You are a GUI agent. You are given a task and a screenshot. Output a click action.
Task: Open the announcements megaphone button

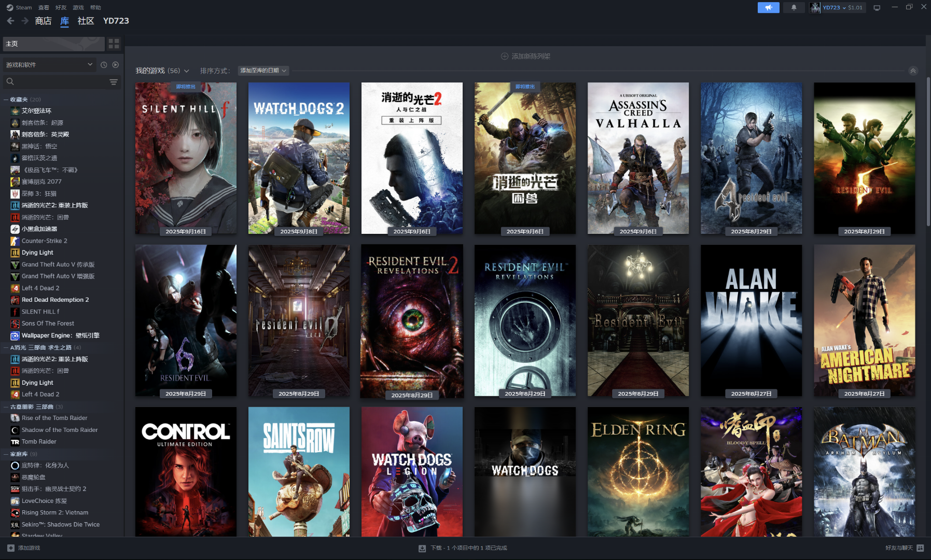point(768,7)
